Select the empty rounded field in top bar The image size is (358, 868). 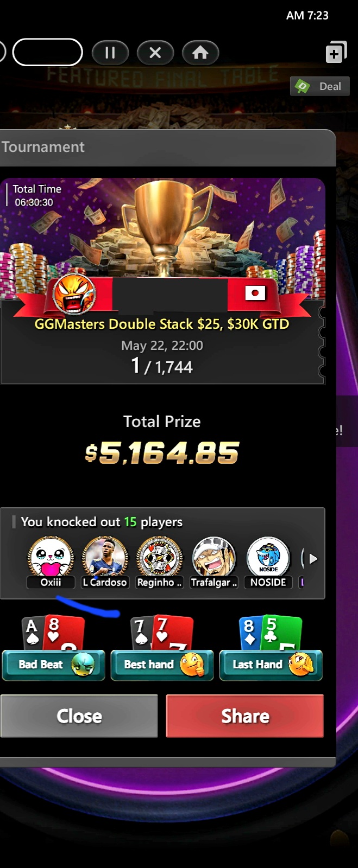tap(48, 53)
